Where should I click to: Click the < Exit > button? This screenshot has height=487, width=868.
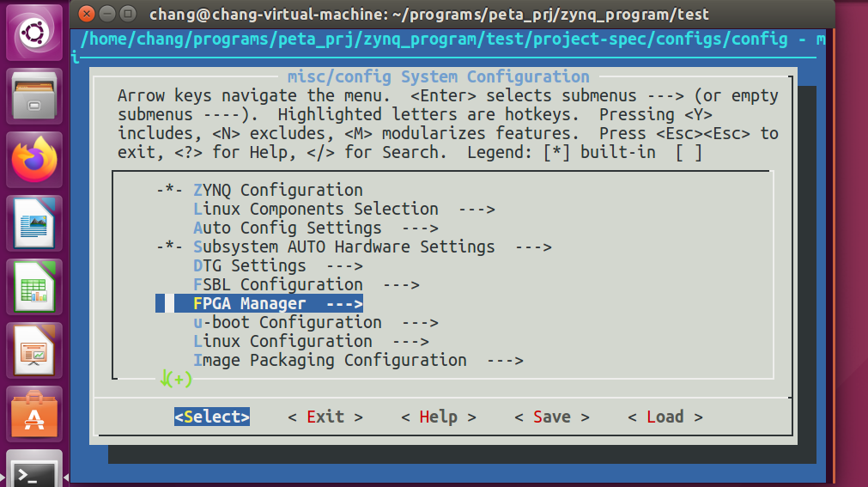(325, 417)
